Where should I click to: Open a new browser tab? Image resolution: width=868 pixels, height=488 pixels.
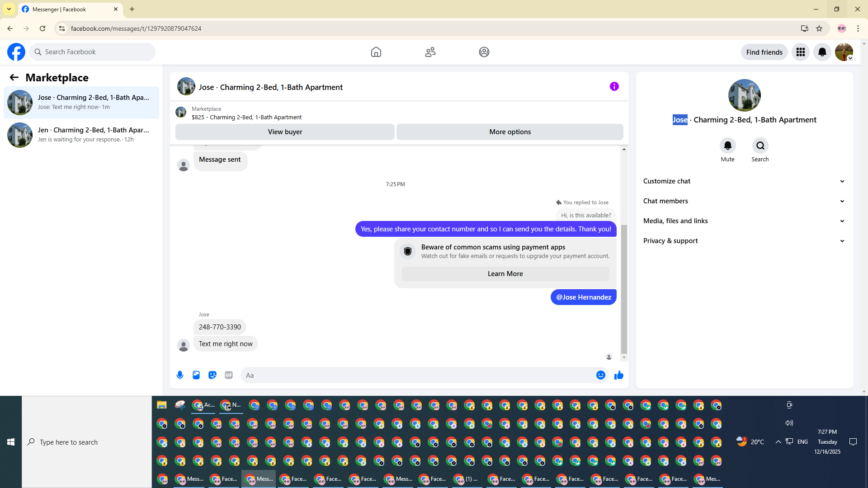pyautogui.click(x=132, y=9)
